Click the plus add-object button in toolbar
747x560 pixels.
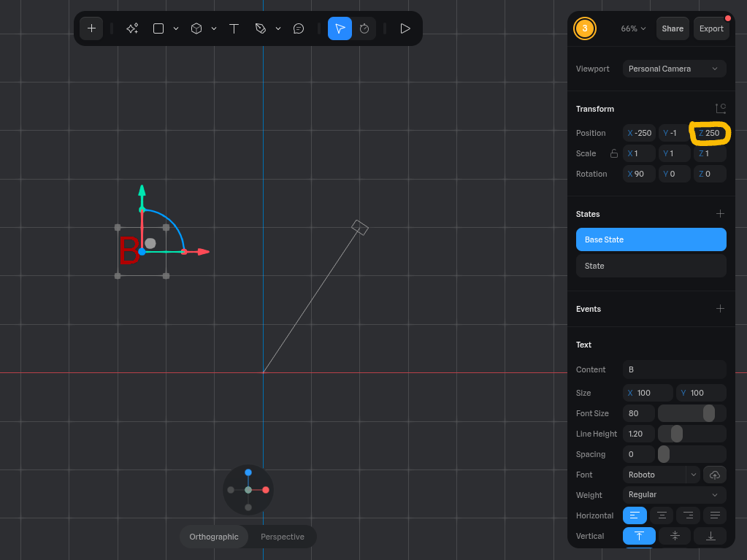tap(91, 28)
